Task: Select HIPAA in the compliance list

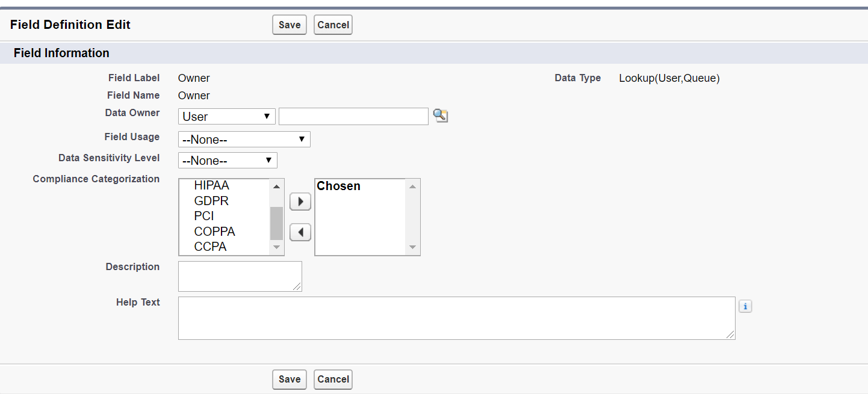Action: tap(211, 185)
